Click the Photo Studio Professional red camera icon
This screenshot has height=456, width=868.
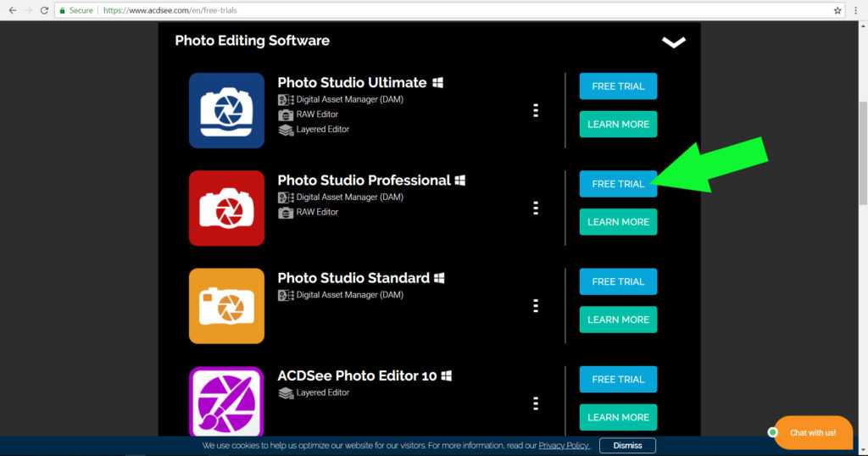click(226, 208)
